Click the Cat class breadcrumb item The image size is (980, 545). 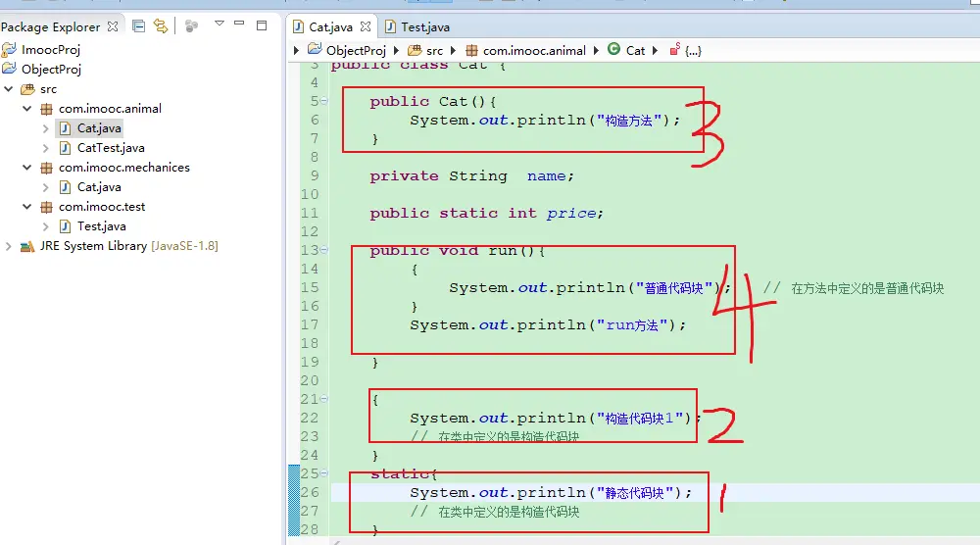click(635, 50)
